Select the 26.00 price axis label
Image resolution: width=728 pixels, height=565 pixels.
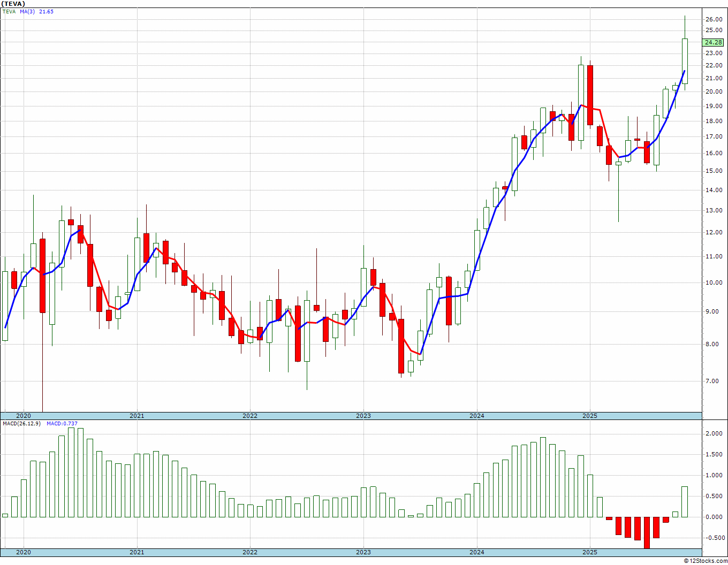[714, 19]
